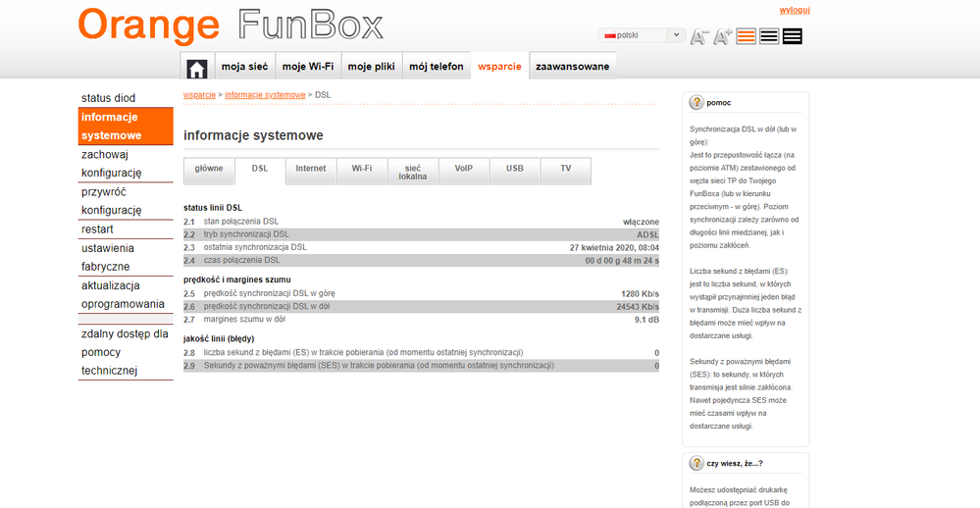
Task: Increase font size with A+ icon
Action: (x=723, y=37)
